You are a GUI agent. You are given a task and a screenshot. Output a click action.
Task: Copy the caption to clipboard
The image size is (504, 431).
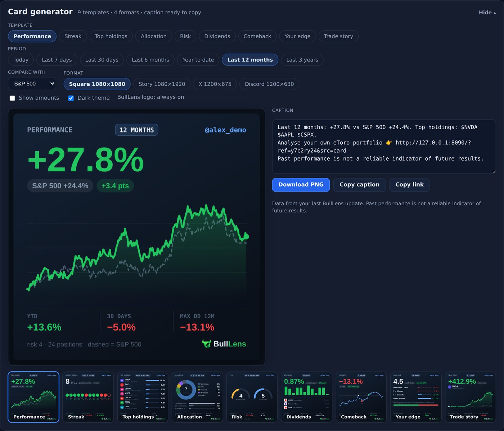click(x=359, y=185)
